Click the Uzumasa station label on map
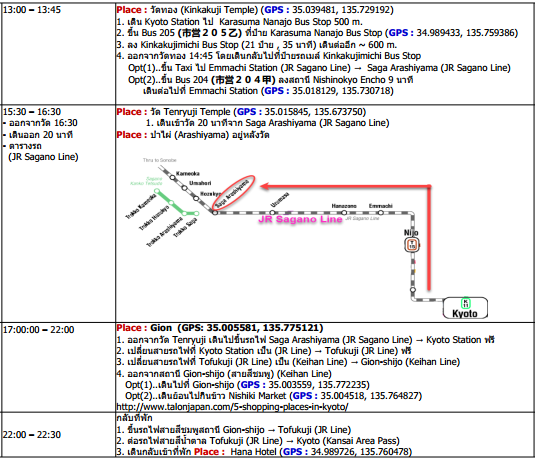 (280, 200)
